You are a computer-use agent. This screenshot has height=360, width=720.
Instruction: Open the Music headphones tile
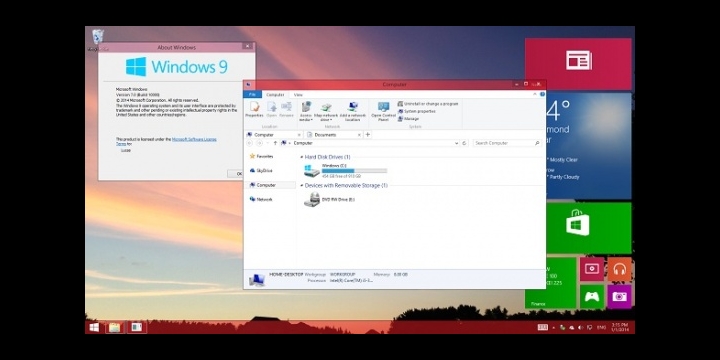tap(619, 269)
